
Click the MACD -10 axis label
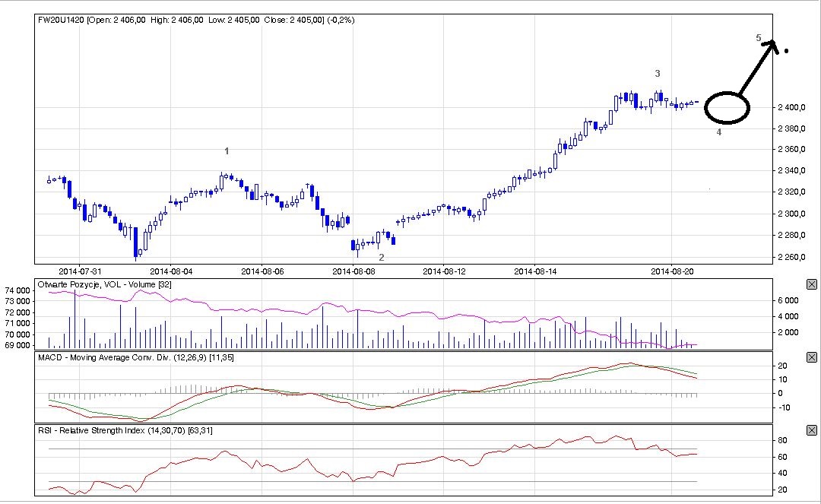pyautogui.click(x=783, y=407)
